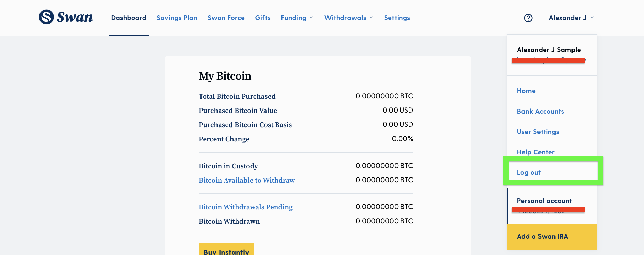Click the Add a Swan IRA button

click(x=552, y=237)
